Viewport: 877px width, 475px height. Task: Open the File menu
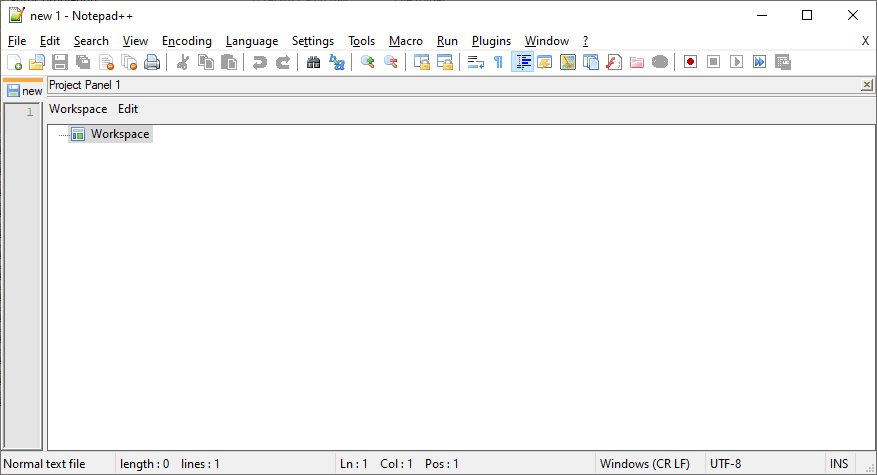tap(17, 41)
